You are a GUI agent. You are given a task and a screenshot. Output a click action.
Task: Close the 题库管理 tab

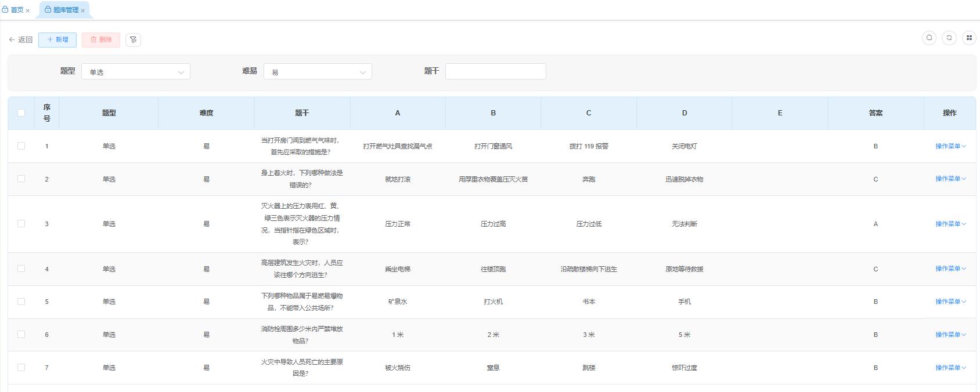(83, 10)
